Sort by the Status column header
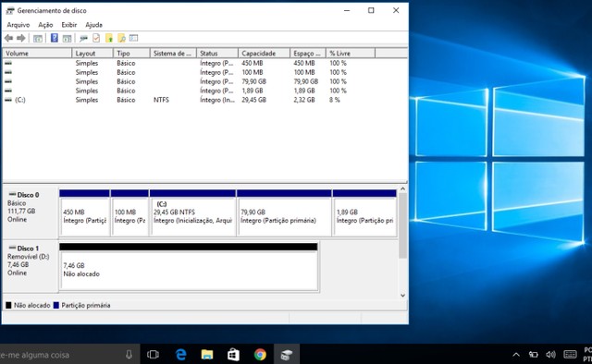 click(x=217, y=54)
